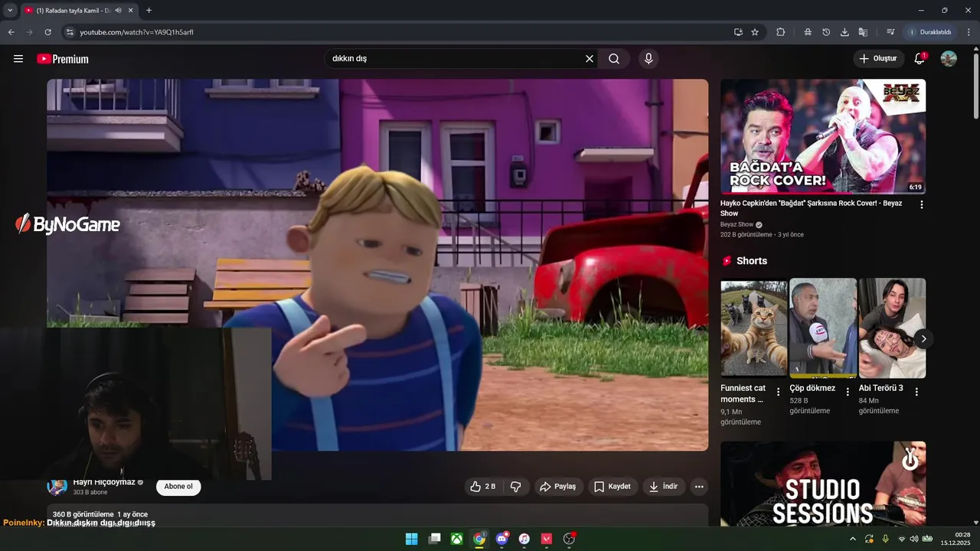Screen dimensions: 980x551
Task: Open browser extensions puzzle icon
Action: point(781,32)
